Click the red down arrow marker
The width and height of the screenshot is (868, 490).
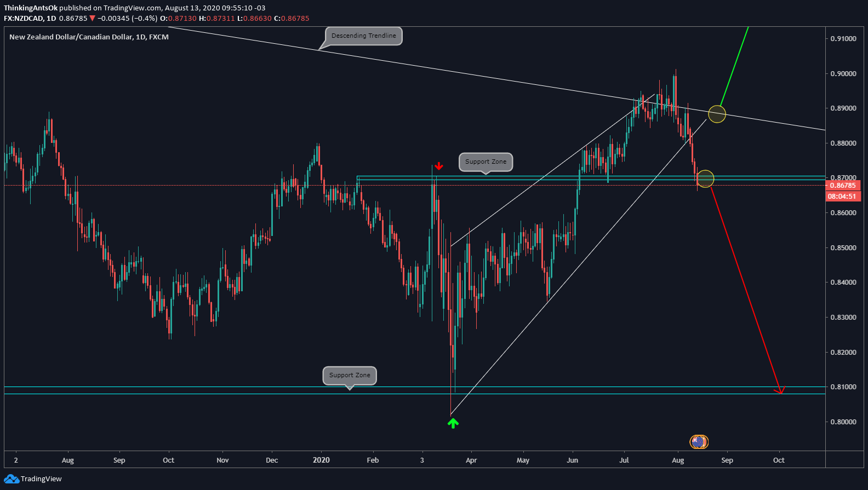point(438,166)
